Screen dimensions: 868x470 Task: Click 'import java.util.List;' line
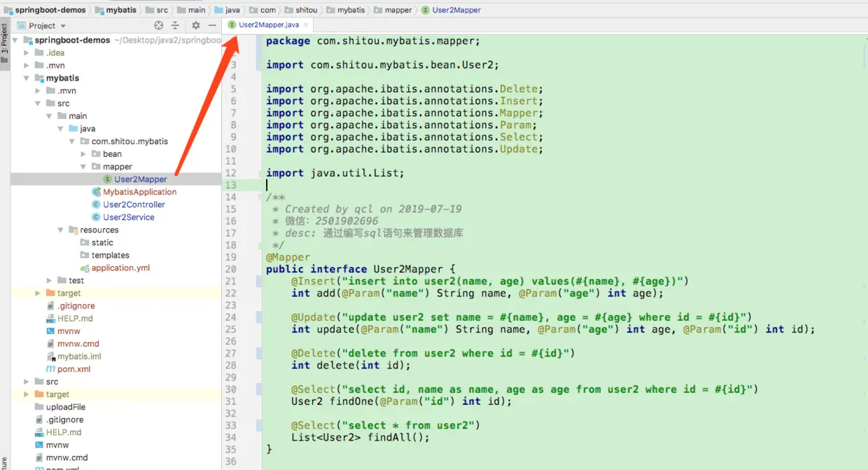coord(335,173)
